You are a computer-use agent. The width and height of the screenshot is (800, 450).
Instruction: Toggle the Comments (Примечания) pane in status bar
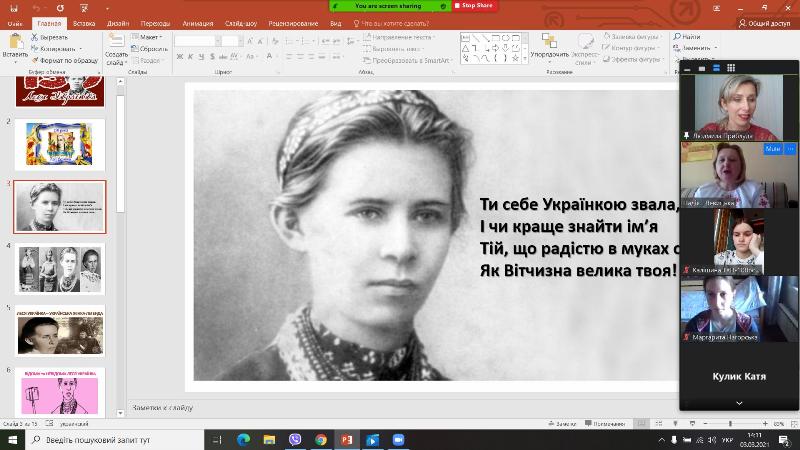(607, 424)
